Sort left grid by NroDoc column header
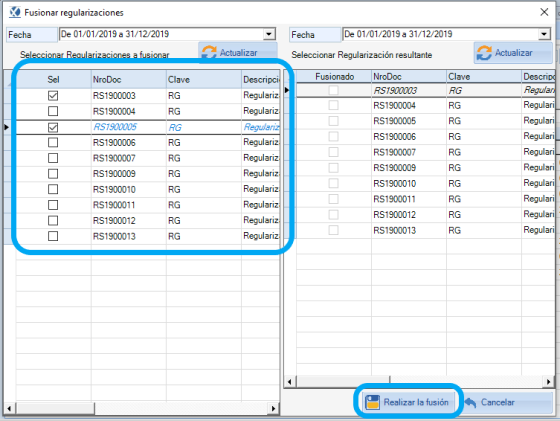 tap(129, 79)
